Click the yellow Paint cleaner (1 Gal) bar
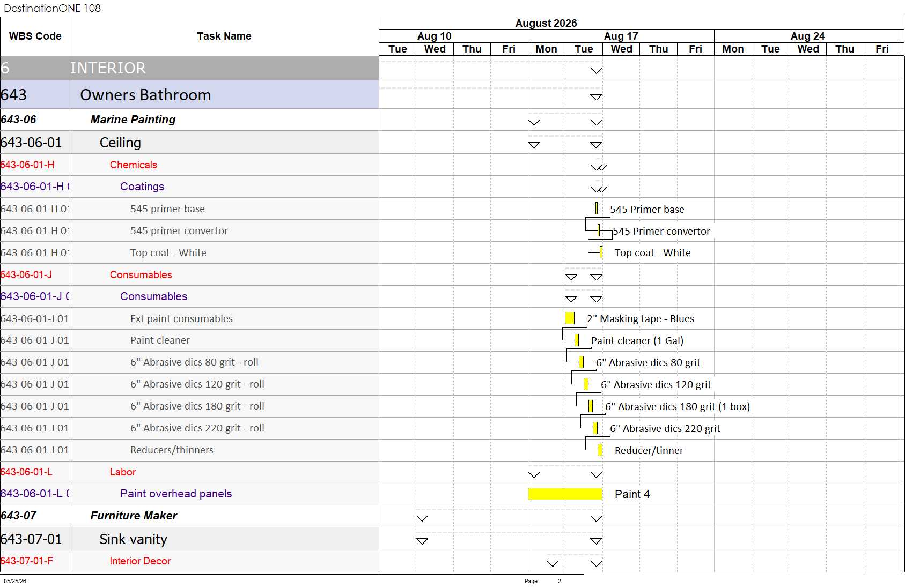Image resolution: width=905 pixels, height=588 pixels. pyautogui.click(x=577, y=340)
